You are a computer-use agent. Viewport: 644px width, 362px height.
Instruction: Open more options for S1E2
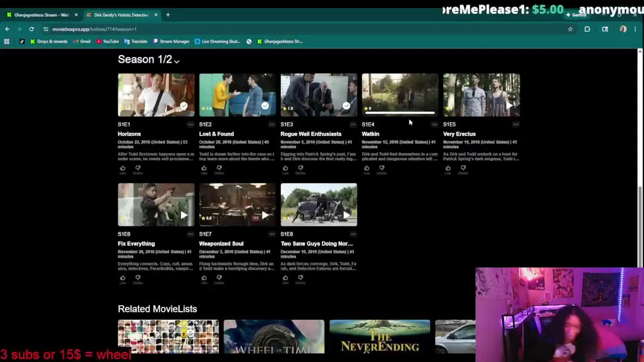pyautogui.click(x=272, y=124)
